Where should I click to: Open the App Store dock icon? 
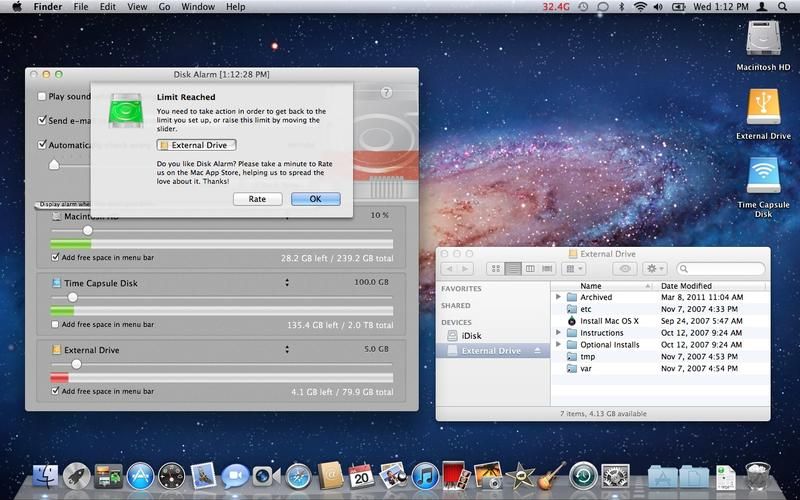pyautogui.click(x=140, y=476)
